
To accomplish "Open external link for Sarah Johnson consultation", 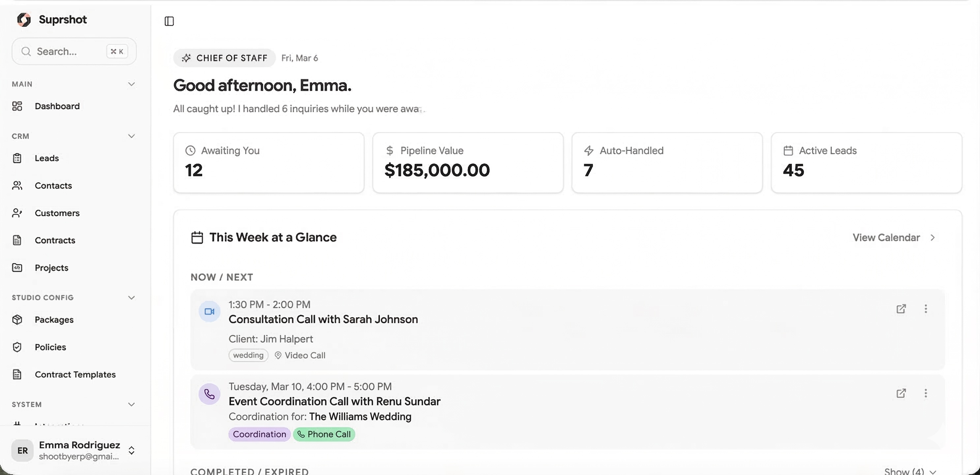I will click(901, 309).
